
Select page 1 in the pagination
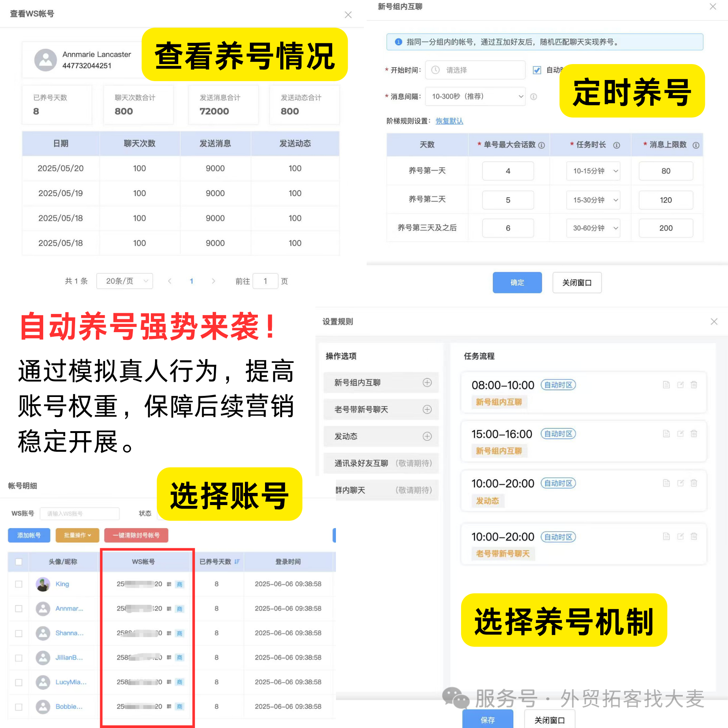tap(191, 281)
